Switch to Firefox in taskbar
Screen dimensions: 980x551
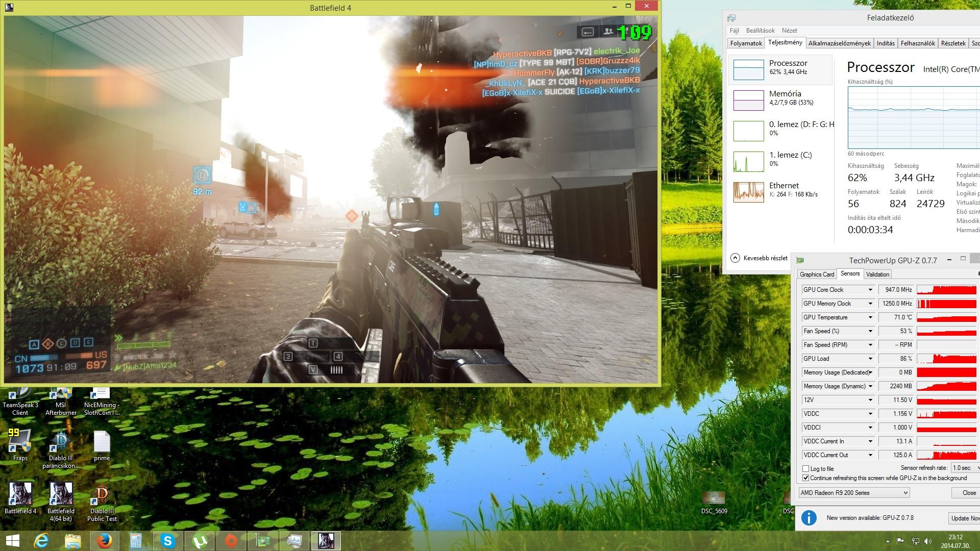tap(105, 541)
